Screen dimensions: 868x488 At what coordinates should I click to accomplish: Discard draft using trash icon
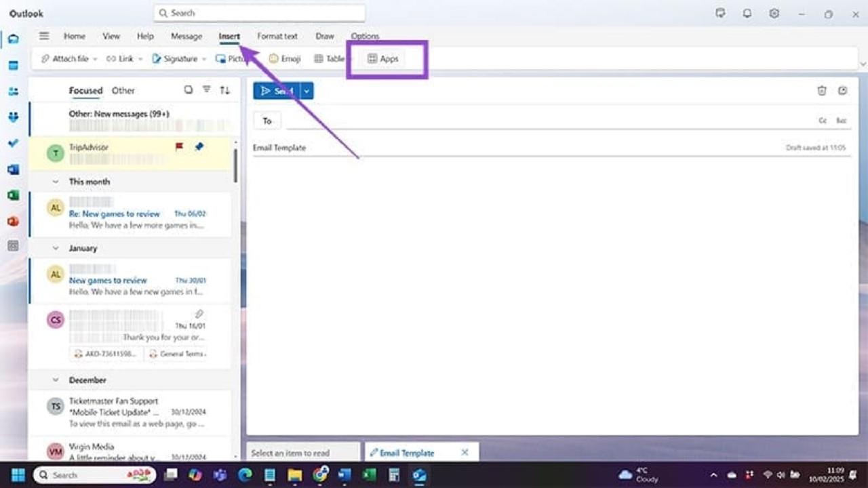821,91
